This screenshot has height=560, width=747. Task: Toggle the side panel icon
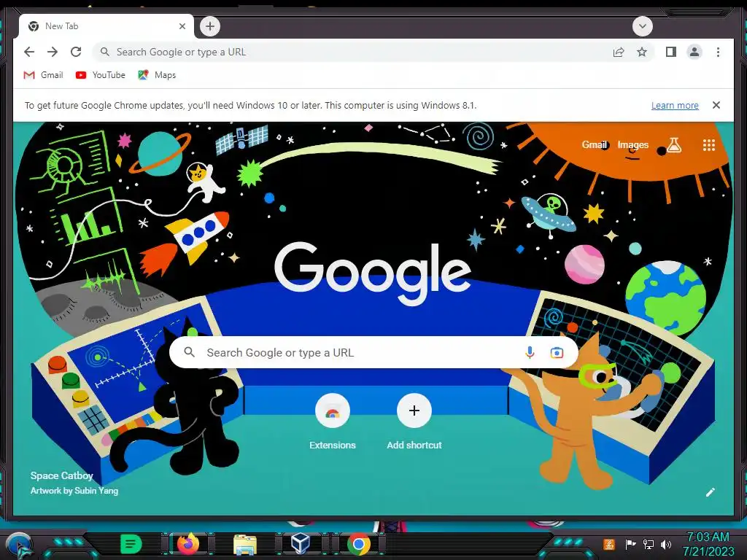tap(671, 52)
